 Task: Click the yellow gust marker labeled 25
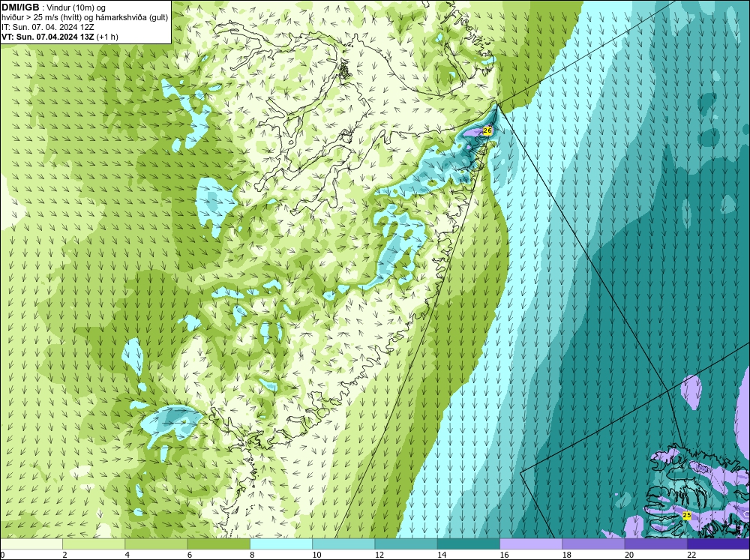click(686, 516)
